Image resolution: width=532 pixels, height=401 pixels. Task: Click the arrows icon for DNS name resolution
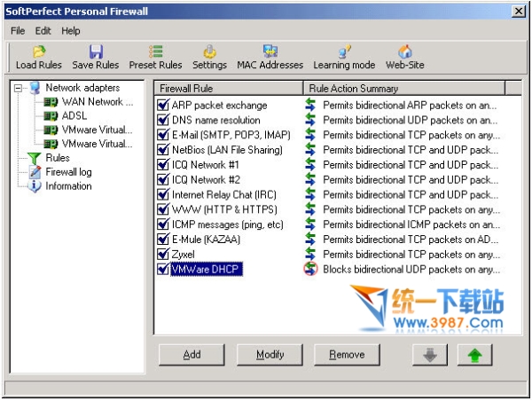[x=310, y=120]
